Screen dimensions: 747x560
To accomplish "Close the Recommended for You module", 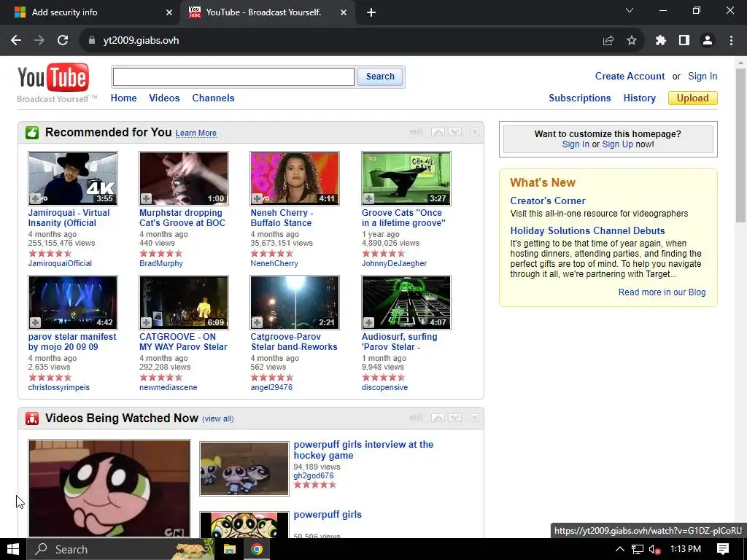I will tap(474, 132).
